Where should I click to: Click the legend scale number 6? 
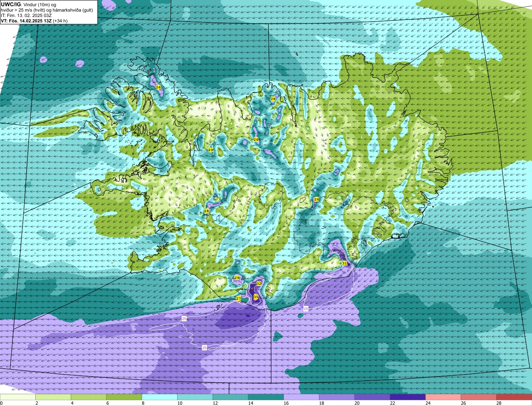108,403
